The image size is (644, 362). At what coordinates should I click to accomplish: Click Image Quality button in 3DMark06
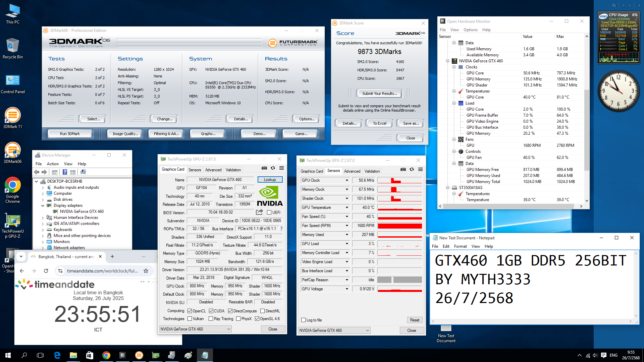coord(125,134)
